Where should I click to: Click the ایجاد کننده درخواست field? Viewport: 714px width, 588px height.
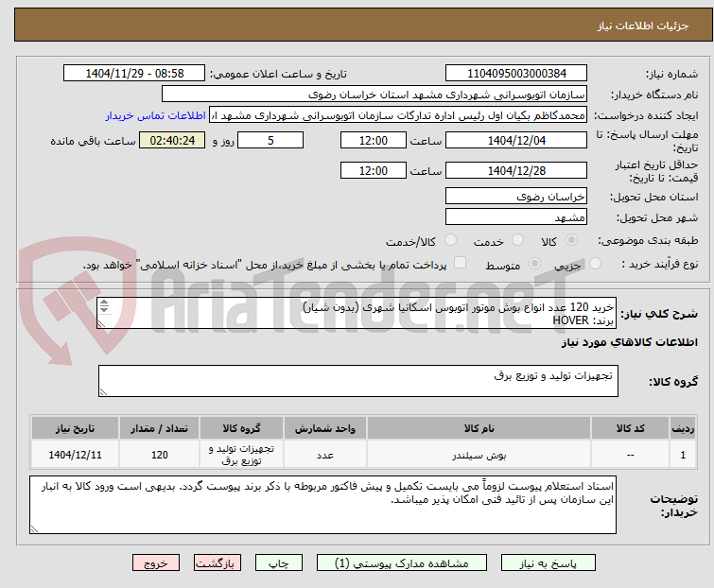click(398, 115)
